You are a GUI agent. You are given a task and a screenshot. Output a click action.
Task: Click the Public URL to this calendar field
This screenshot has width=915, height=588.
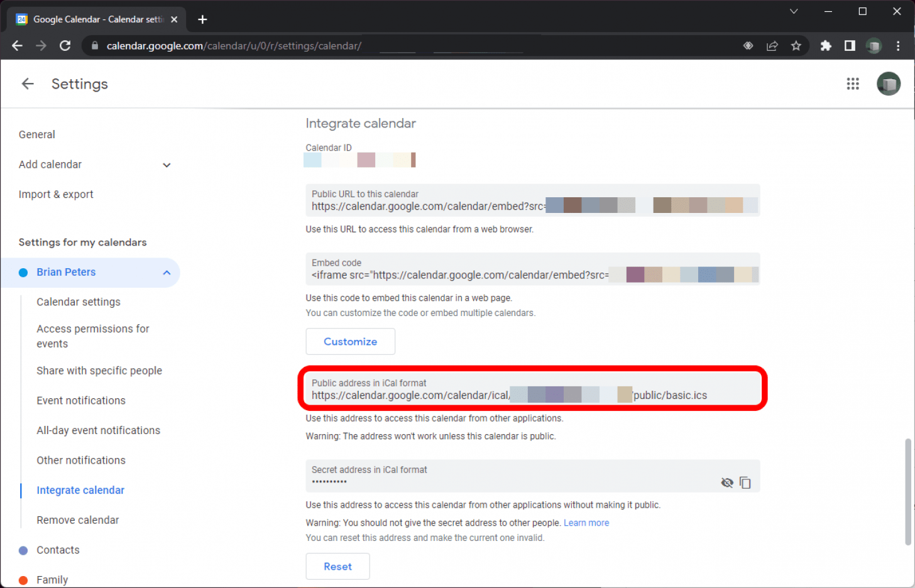coord(533,200)
